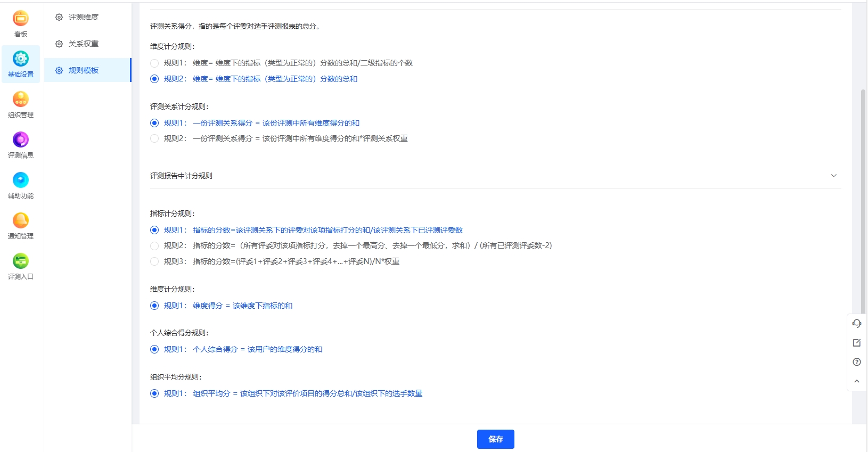868x452 pixels.
Task: Click the back-to-top arrow
Action: 857,381
